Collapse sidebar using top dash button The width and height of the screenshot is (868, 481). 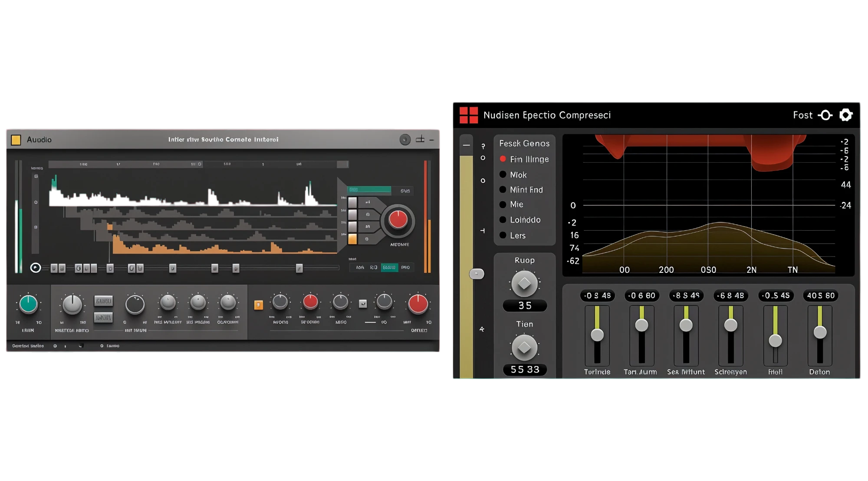(x=466, y=145)
